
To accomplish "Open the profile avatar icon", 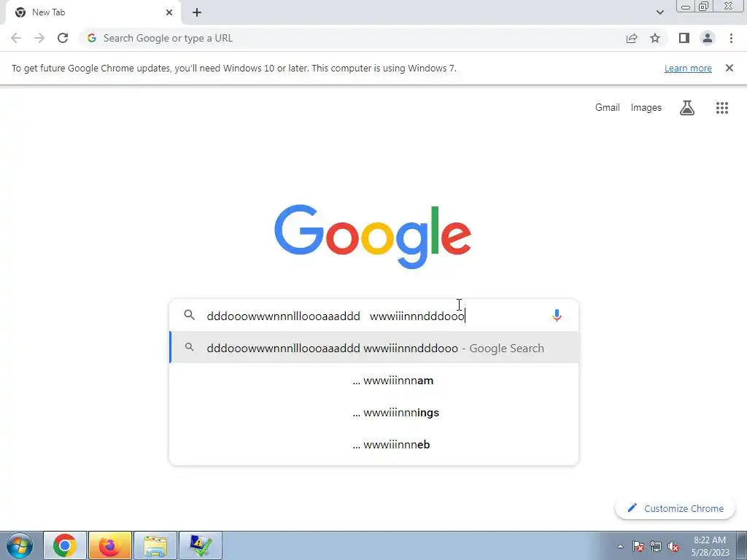I will pyautogui.click(x=708, y=38).
